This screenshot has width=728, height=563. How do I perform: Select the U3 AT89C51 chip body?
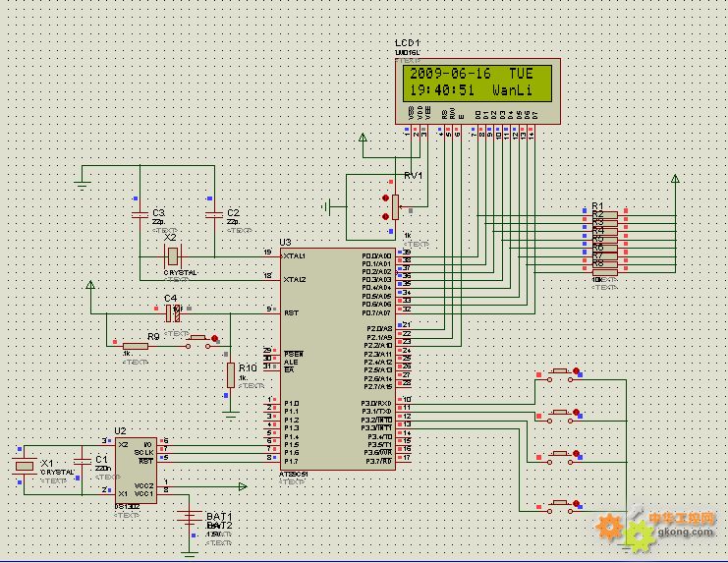tap(338, 359)
